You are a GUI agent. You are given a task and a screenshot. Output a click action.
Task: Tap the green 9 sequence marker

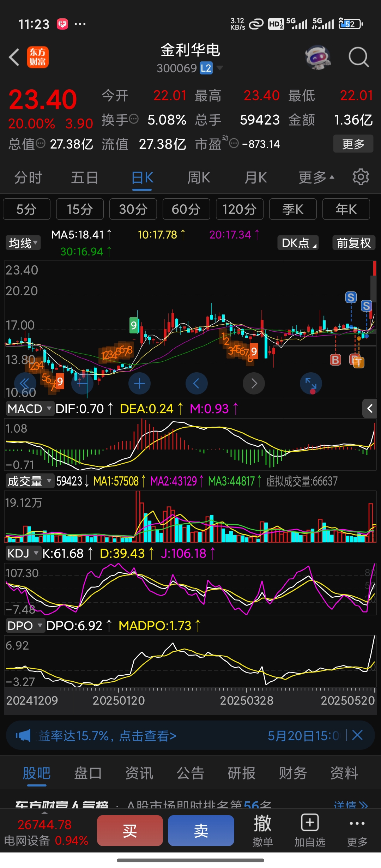pos(134,325)
